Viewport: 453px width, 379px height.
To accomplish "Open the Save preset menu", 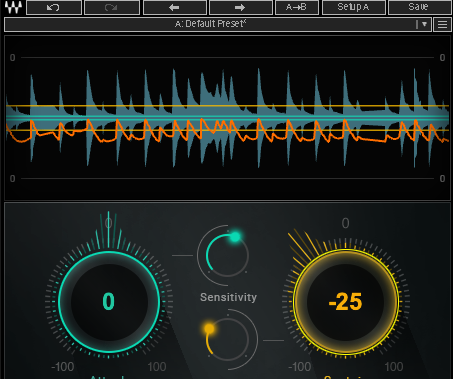I will click(x=419, y=7).
